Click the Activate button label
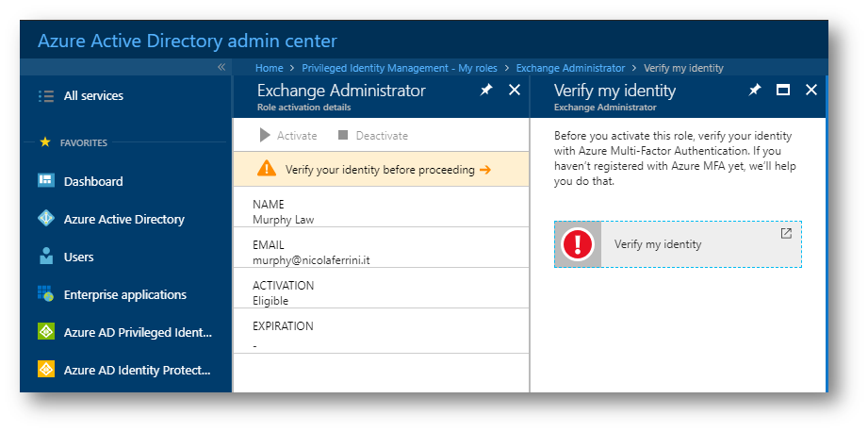 point(297,136)
